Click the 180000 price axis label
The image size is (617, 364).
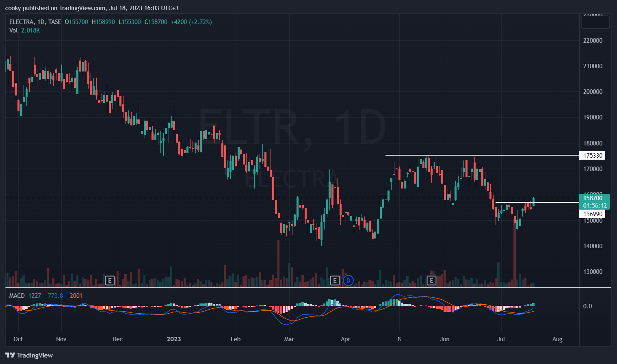pos(593,143)
